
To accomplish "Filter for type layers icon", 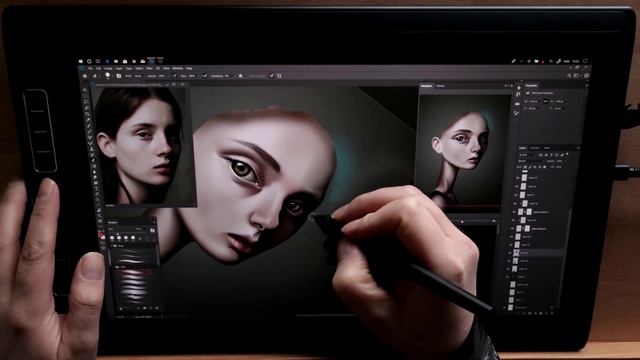I will [551, 155].
